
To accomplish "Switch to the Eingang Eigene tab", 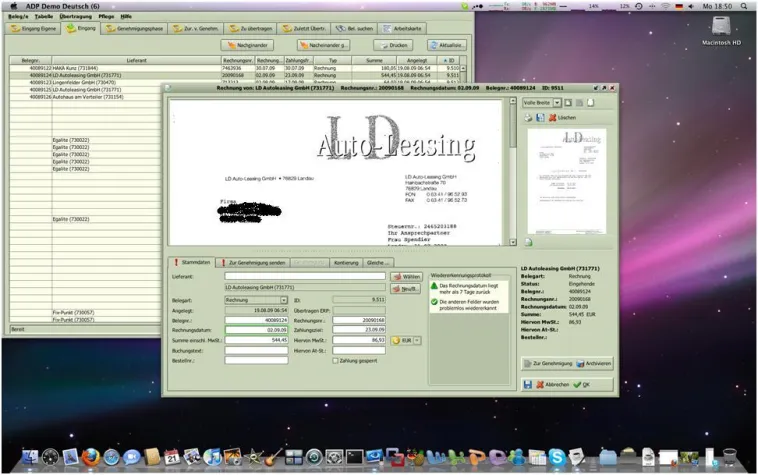I will 33,29.
